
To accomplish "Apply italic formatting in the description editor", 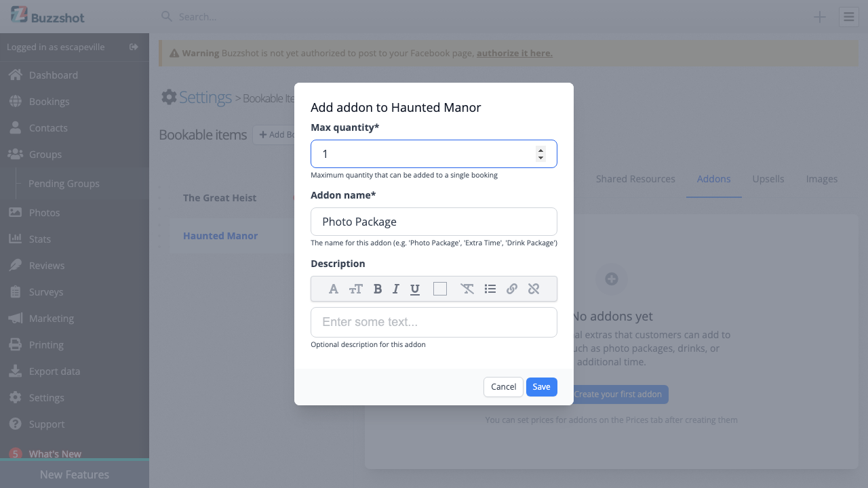I will (396, 289).
